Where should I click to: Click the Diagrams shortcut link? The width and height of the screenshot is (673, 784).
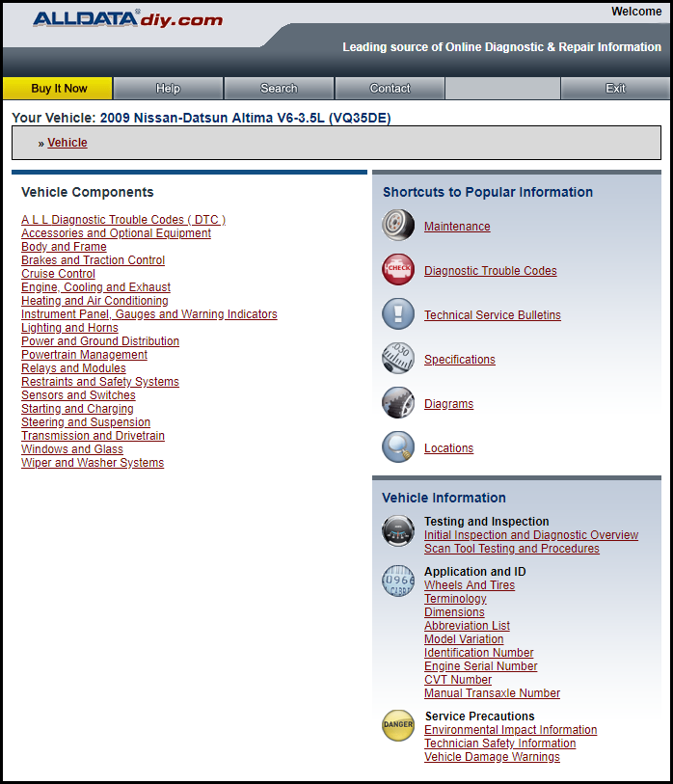pyautogui.click(x=449, y=404)
